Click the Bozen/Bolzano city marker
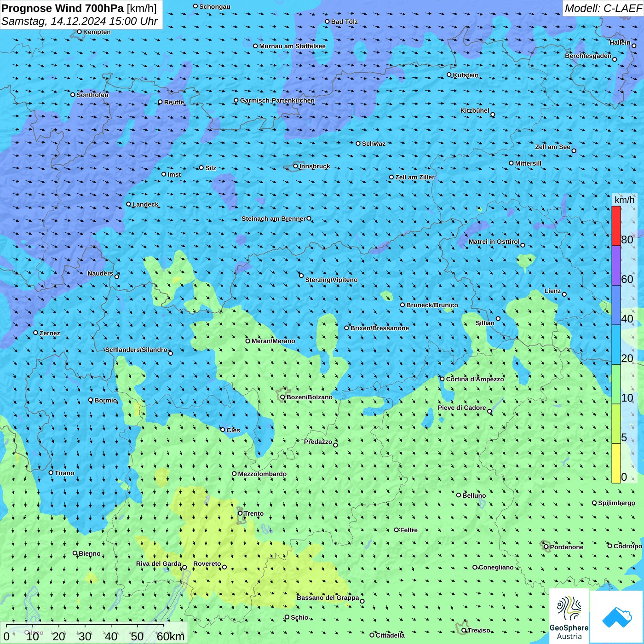 click(283, 397)
